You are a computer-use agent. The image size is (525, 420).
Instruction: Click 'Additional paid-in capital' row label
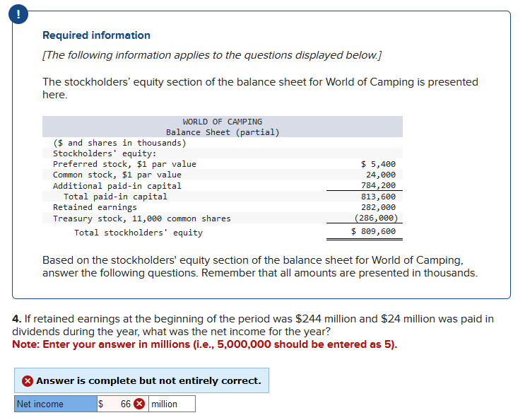coord(117,185)
